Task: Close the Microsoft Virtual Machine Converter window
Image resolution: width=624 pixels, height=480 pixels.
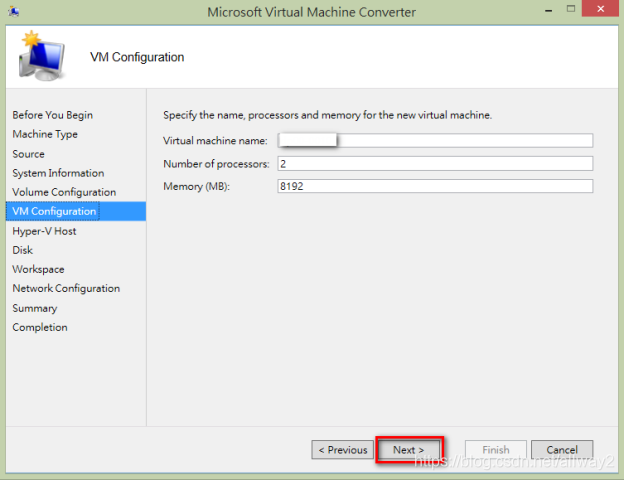Action: [x=600, y=9]
